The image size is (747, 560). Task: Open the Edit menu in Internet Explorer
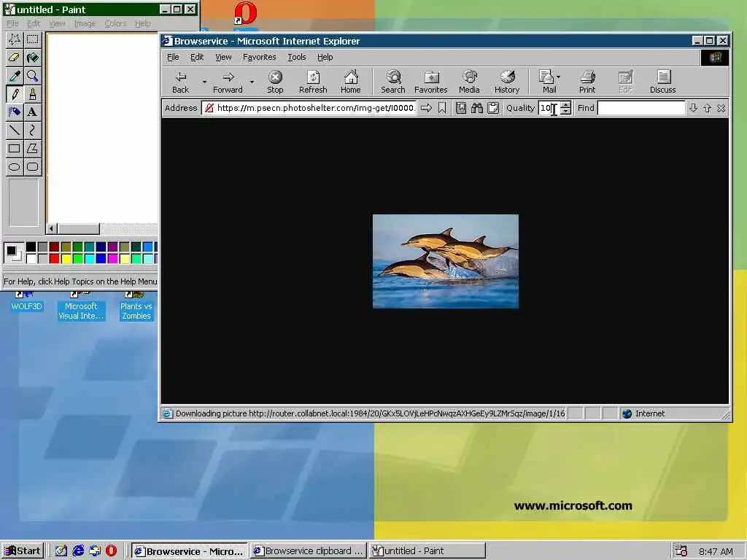[197, 57]
